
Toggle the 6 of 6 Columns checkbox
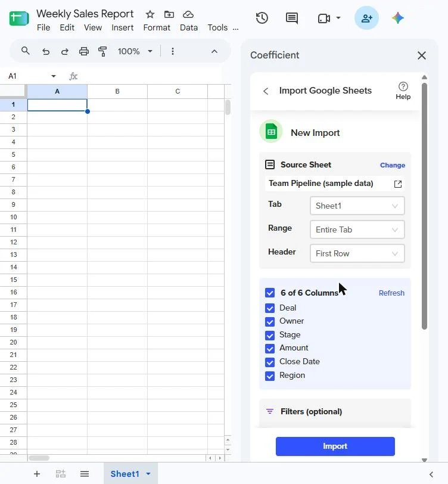pos(270,293)
